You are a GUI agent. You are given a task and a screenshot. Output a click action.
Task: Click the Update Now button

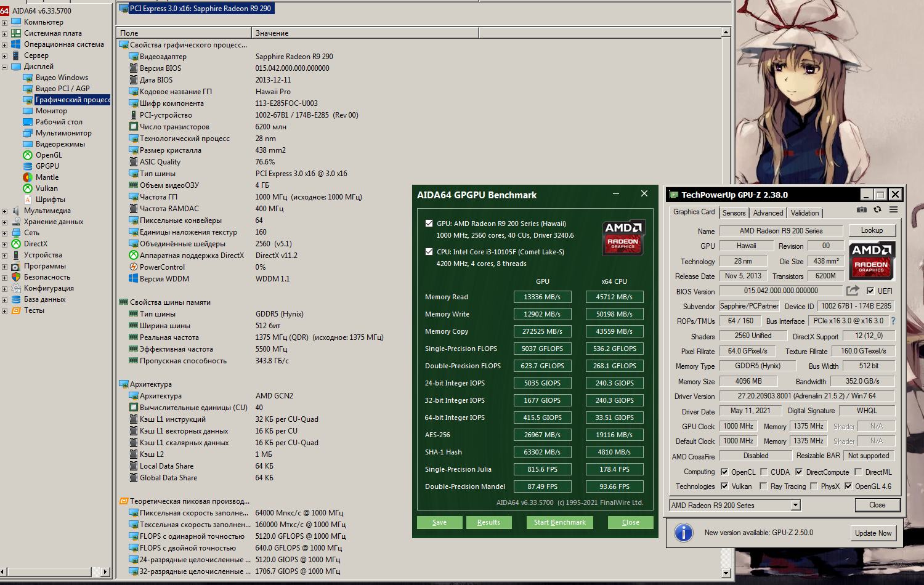(x=873, y=533)
